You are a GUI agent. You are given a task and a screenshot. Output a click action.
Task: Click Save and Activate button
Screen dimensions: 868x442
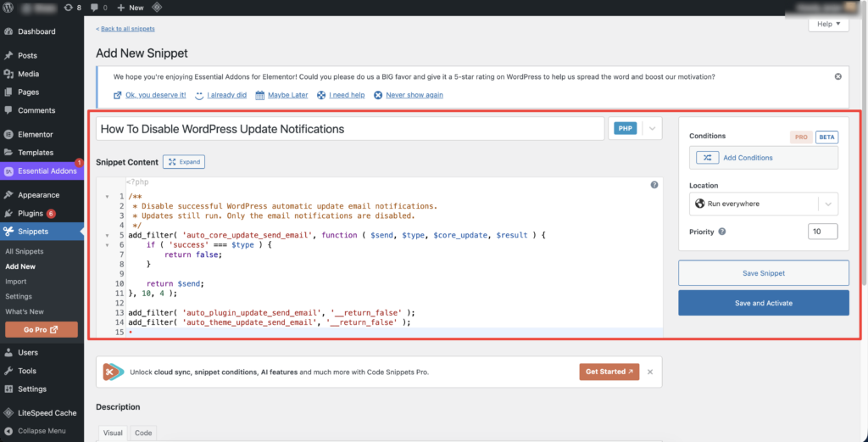[764, 303]
